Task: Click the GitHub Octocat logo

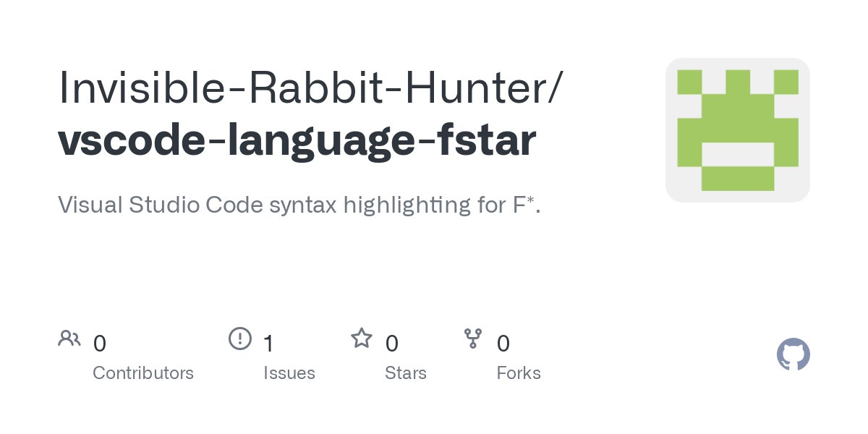Action: click(x=793, y=354)
